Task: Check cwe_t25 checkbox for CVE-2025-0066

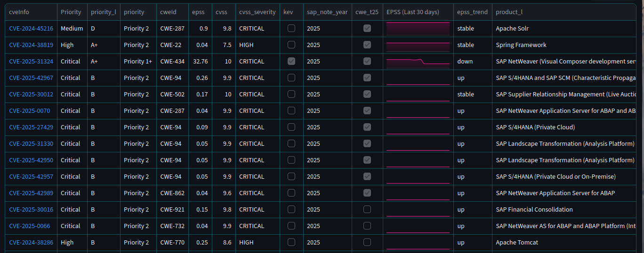Action: [367, 226]
